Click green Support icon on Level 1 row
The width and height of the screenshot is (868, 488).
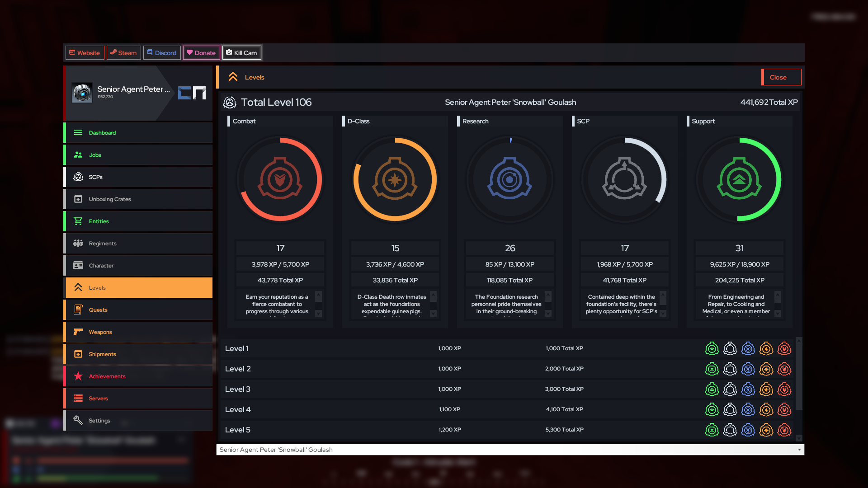coord(712,349)
